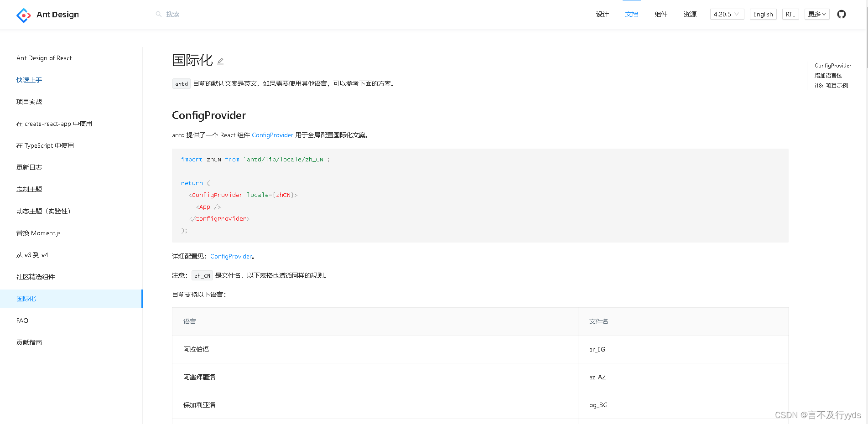Viewport: 868px width, 424px height.
Task: Go to the Ant Design home title text
Action: [x=57, y=15]
